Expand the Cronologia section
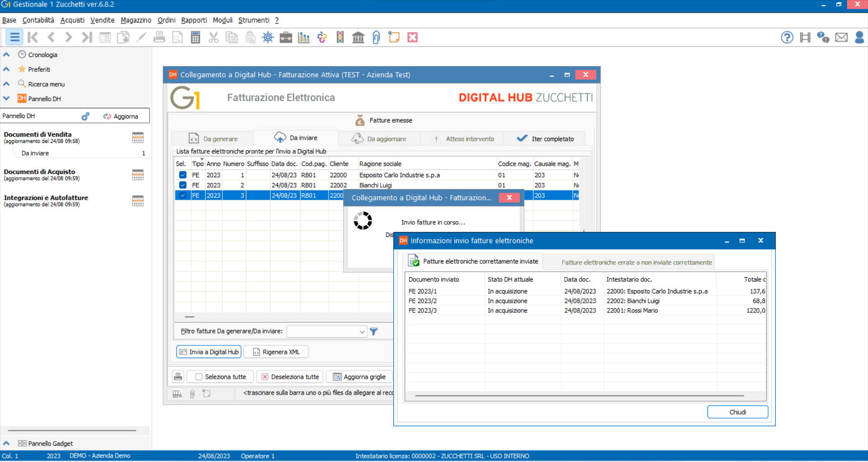 pyautogui.click(x=6, y=54)
